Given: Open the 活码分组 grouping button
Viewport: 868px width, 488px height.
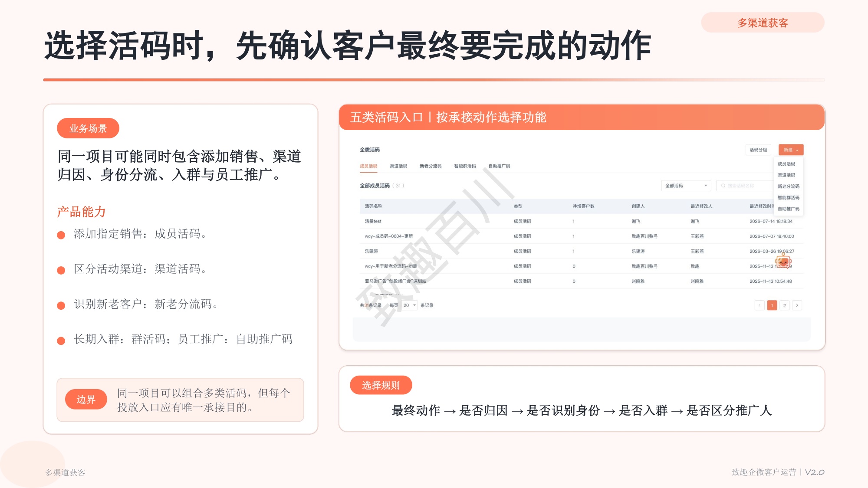Looking at the screenshot, I should tap(758, 150).
